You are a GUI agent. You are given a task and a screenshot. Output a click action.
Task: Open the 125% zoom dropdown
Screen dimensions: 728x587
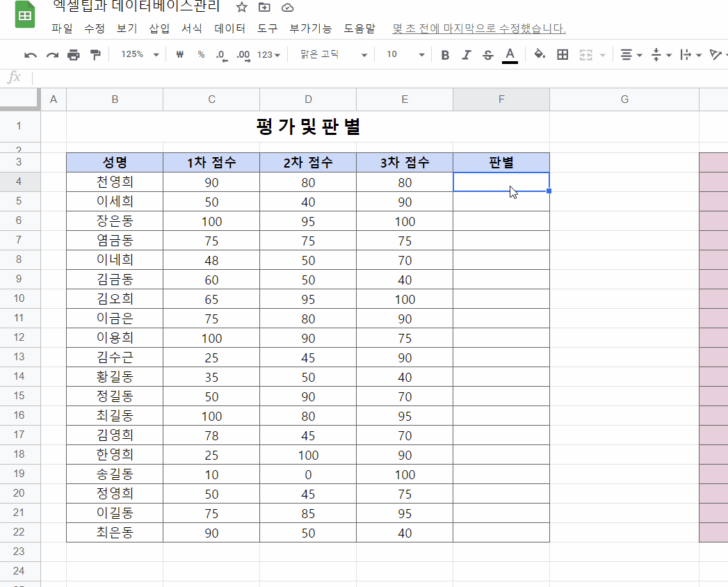pyautogui.click(x=140, y=55)
